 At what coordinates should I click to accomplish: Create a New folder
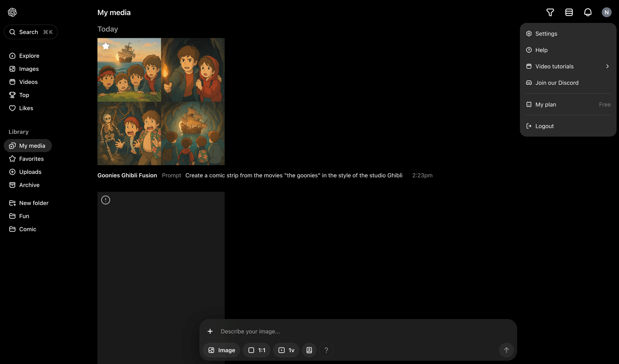tap(29, 203)
